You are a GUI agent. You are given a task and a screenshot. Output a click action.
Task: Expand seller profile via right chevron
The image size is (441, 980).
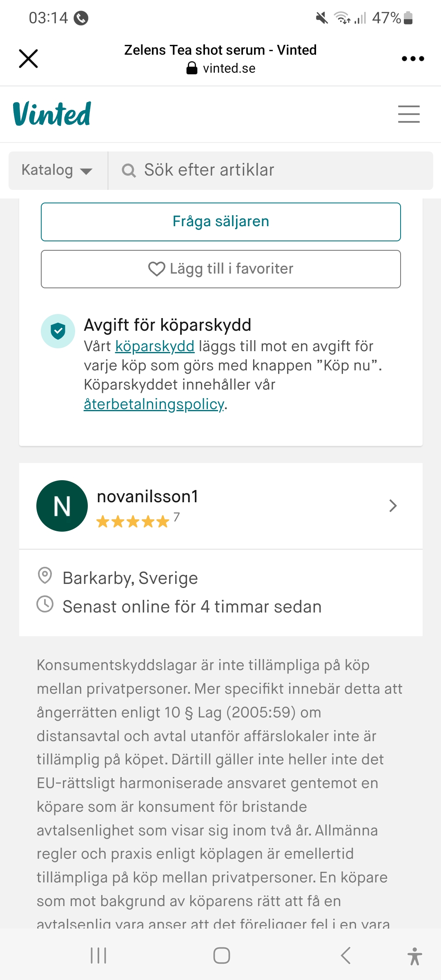click(393, 506)
